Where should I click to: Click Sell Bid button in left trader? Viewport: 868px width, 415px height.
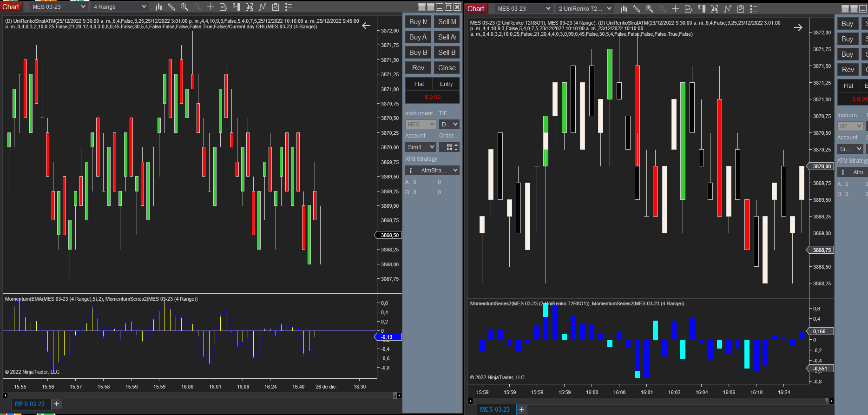(x=447, y=53)
